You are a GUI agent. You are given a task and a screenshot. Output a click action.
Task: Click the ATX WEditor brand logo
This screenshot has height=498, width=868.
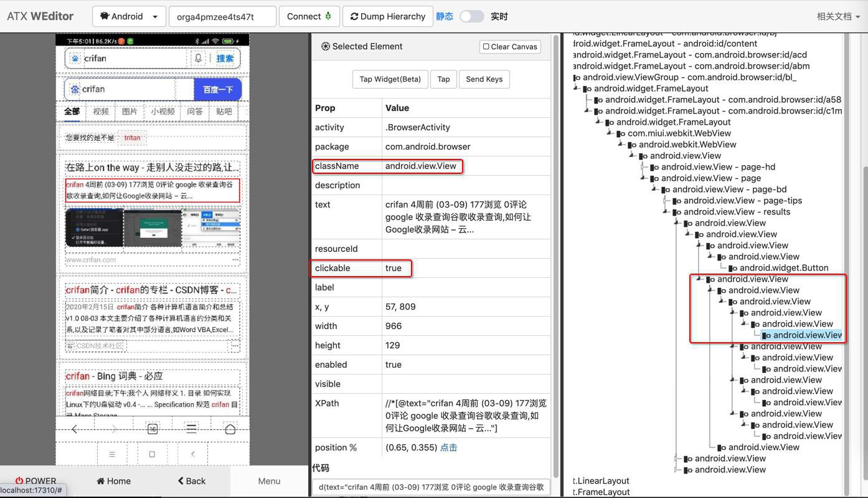click(x=40, y=16)
